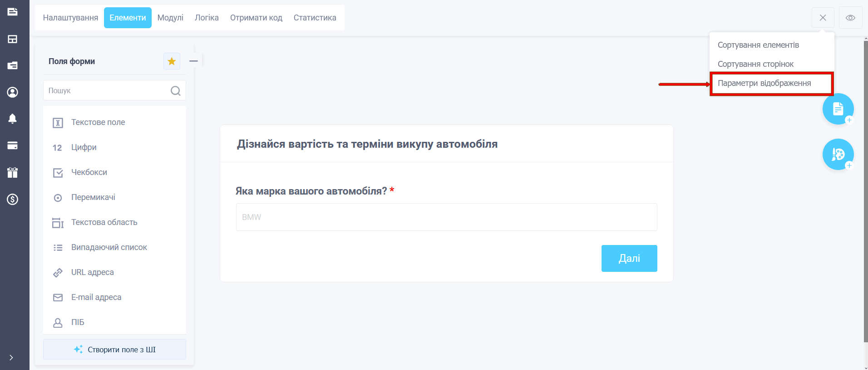Switch to the Логіка tab
The image size is (868, 370).
point(207,18)
